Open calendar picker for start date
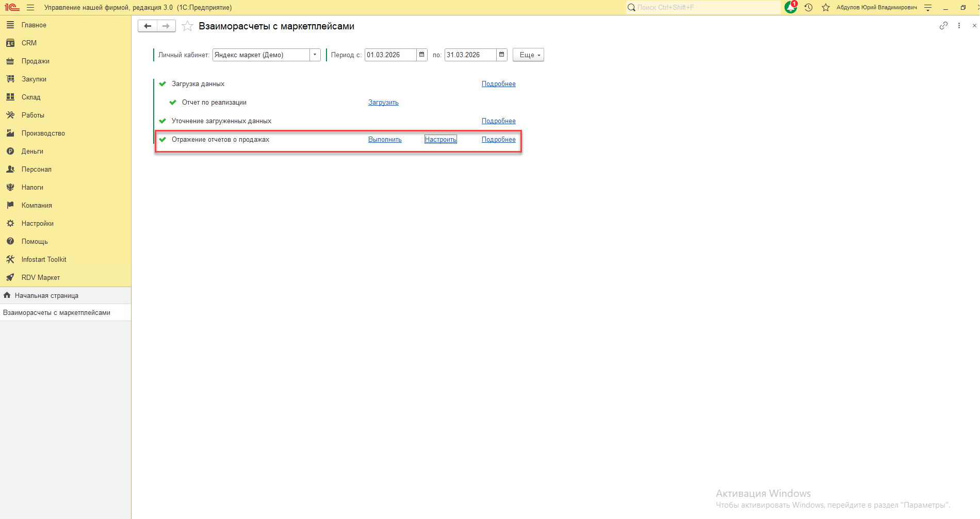 [x=422, y=55]
